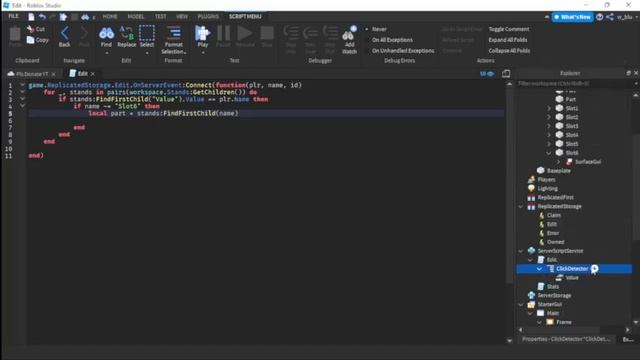Click Collapse All Folds action
Screen dimensions: 640x360
point(509,51)
